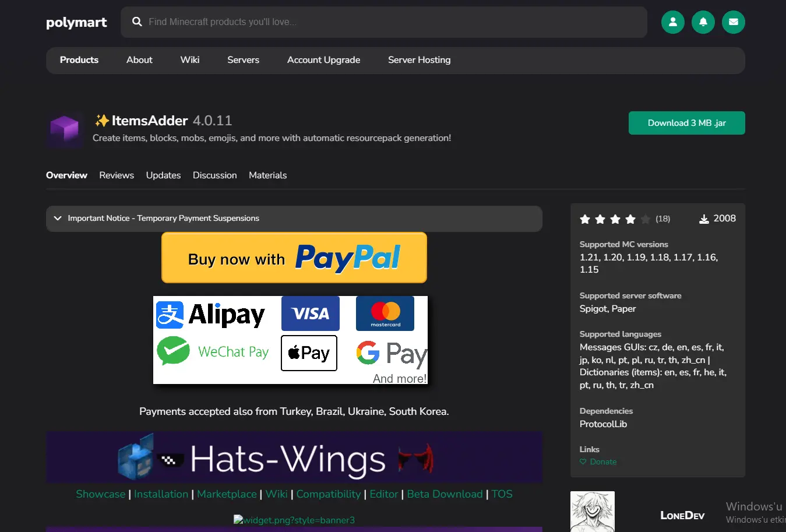
Task: Open the Marketplace link
Action: (x=227, y=494)
